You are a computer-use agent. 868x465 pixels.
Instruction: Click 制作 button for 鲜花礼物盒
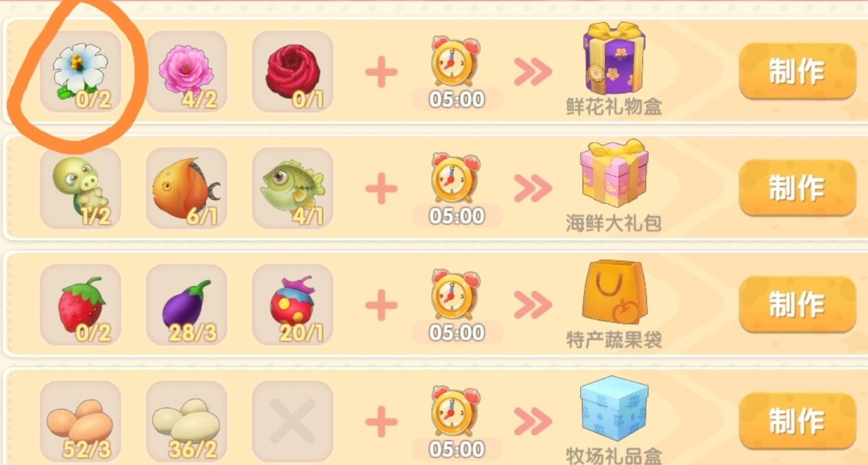[x=797, y=71]
